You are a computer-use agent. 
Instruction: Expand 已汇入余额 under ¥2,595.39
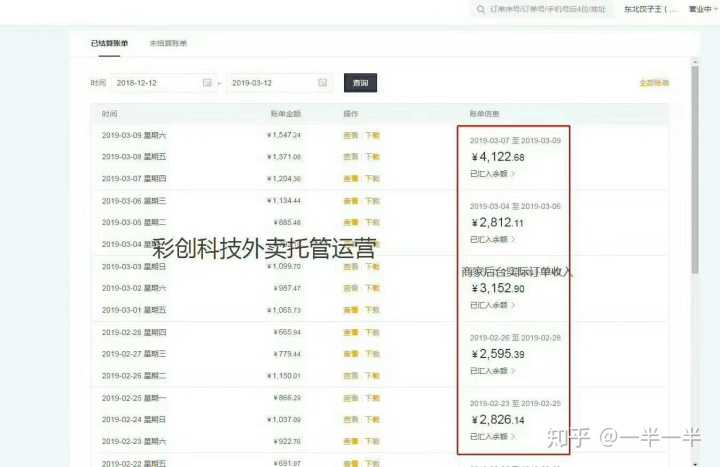492,371
